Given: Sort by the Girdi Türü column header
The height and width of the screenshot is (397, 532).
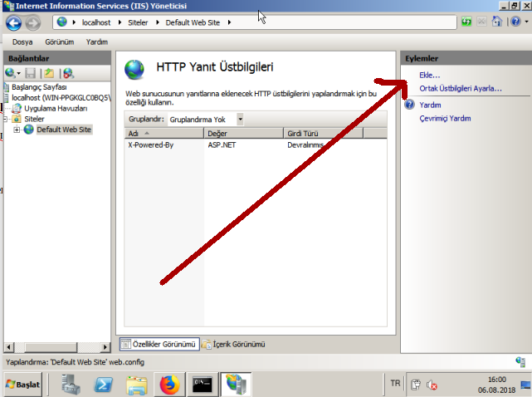Looking at the screenshot, I should point(323,133).
